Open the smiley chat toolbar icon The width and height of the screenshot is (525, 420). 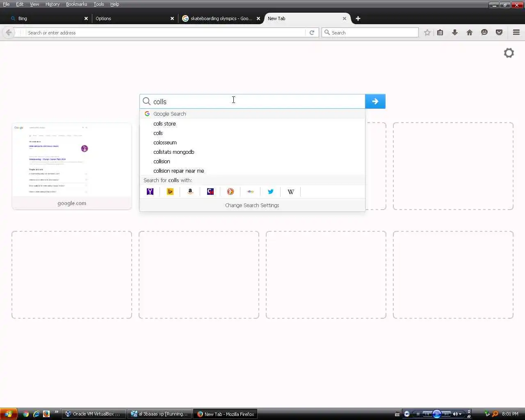pyautogui.click(x=484, y=32)
